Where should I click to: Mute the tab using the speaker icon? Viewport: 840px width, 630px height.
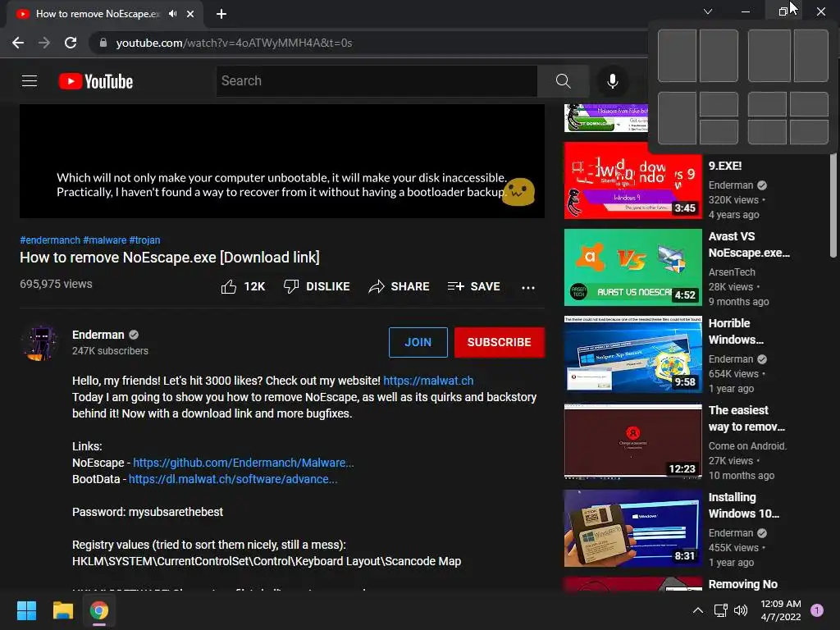point(172,14)
